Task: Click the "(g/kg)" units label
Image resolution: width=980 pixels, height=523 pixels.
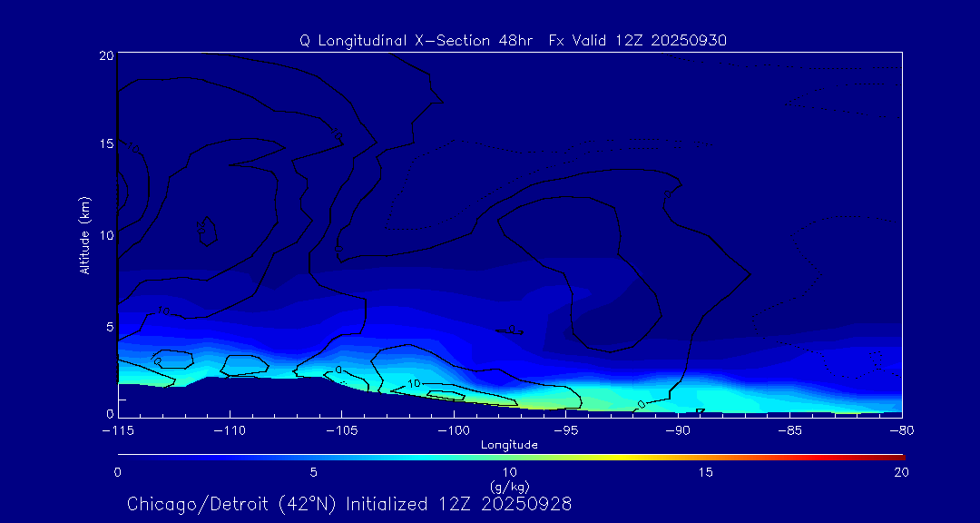Action: click(x=509, y=486)
